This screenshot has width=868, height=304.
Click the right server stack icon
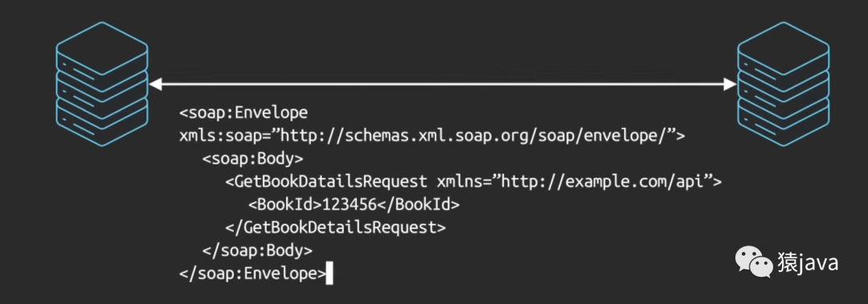click(x=784, y=84)
